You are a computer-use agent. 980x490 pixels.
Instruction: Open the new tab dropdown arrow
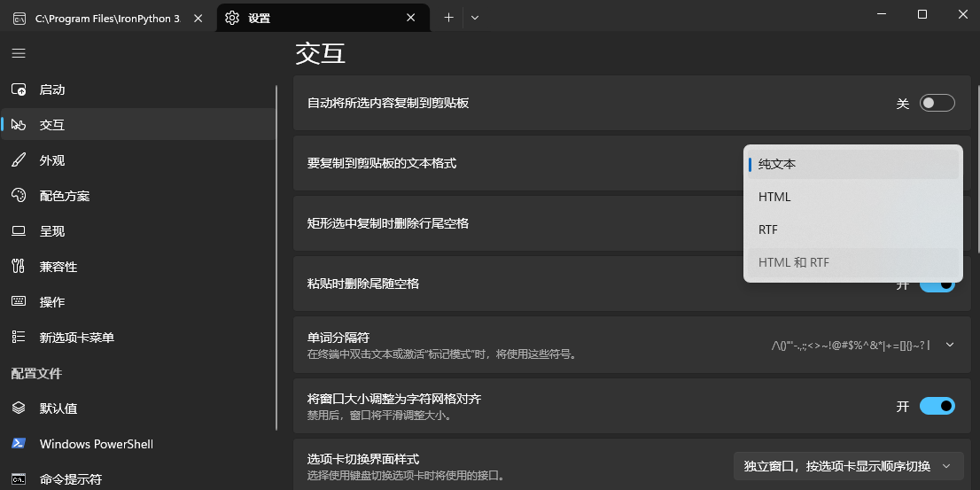(475, 18)
